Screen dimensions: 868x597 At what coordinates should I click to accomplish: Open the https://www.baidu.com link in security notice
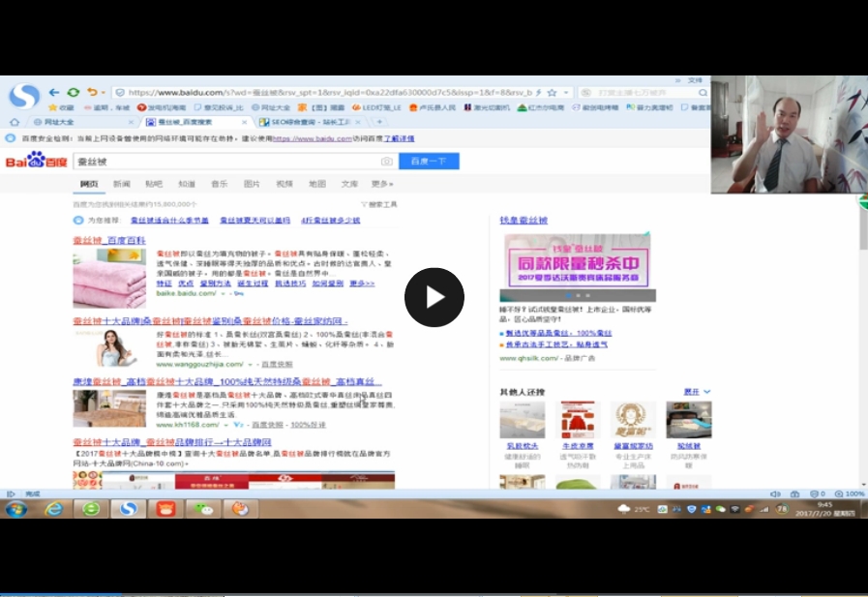(x=313, y=138)
